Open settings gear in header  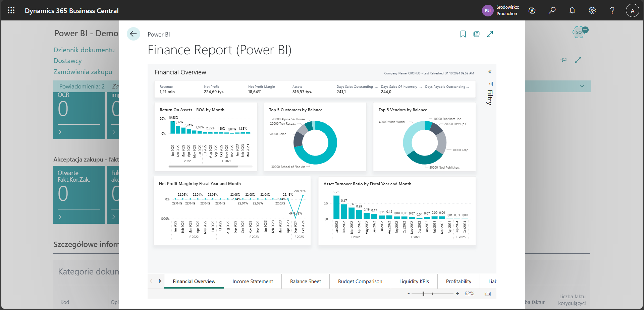592,10
